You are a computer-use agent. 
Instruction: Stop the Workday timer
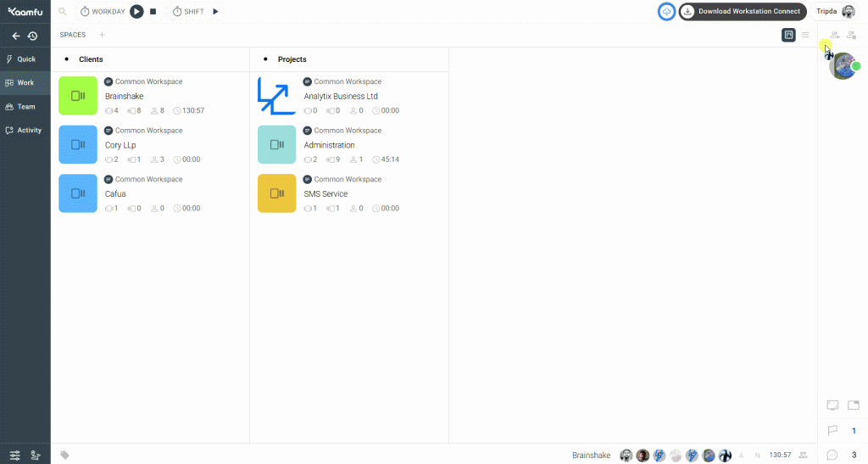153,12
